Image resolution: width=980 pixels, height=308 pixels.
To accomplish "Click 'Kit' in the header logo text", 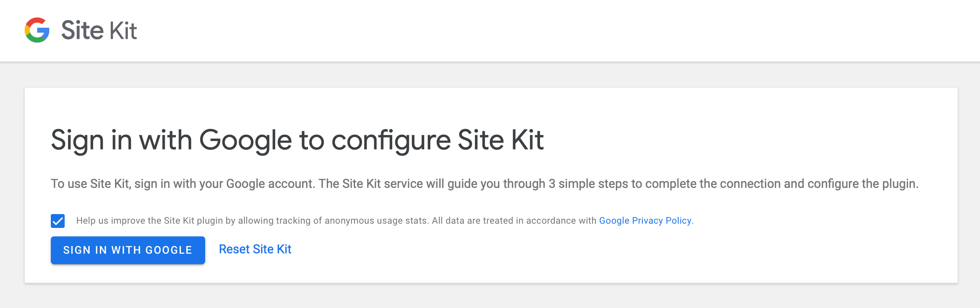I will pyautogui.click(x=123, y=30).
